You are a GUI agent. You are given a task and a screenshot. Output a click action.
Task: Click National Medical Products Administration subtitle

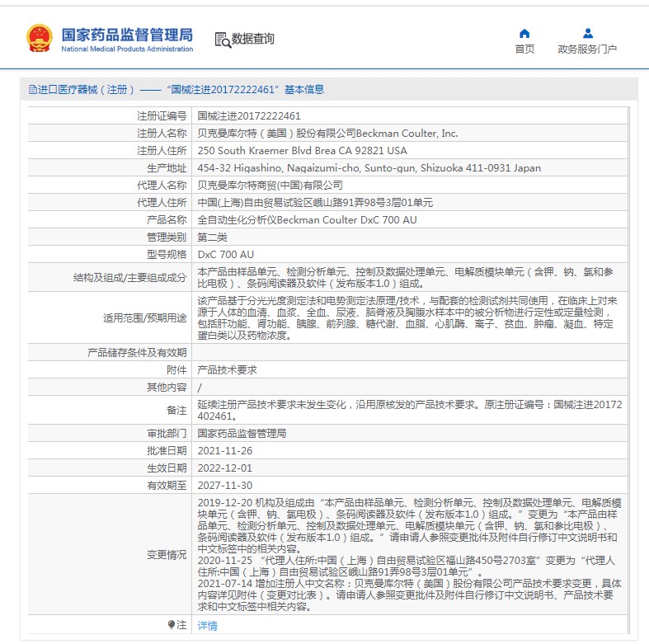pos(127,49)
